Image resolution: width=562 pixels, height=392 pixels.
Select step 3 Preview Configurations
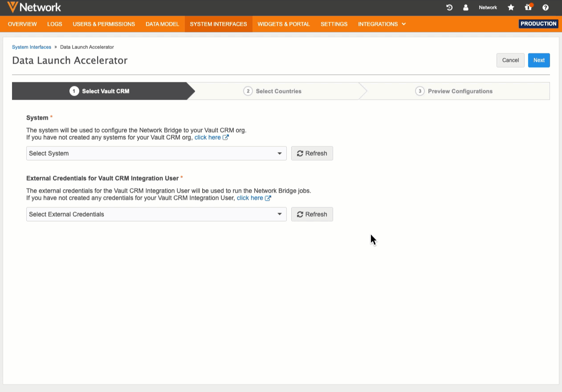[x=454, y=91]
